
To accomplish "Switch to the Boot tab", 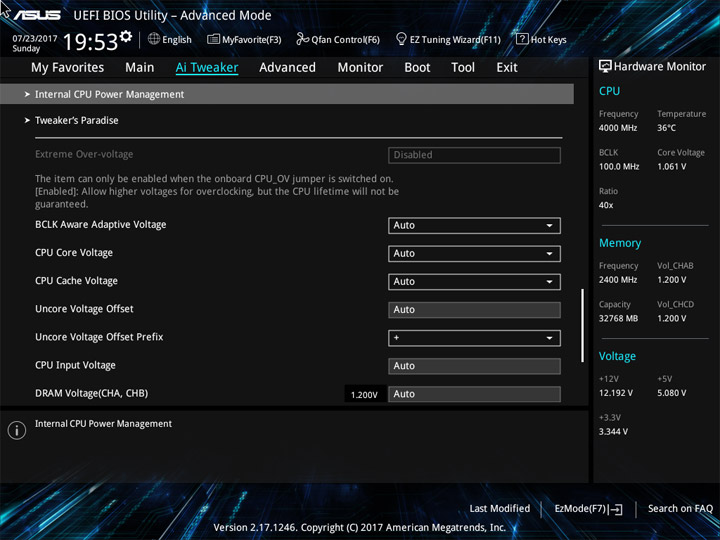I will point(417,68).
